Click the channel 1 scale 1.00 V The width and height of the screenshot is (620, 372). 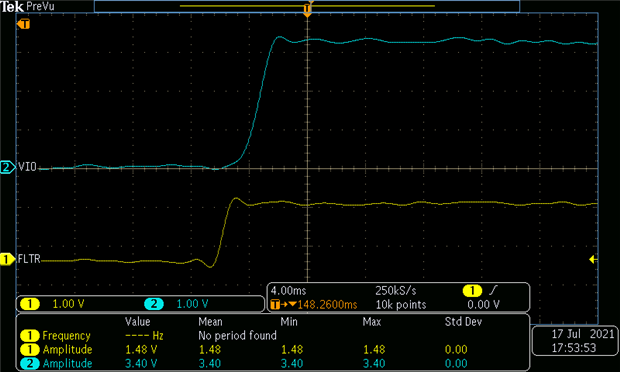[68, 304]
